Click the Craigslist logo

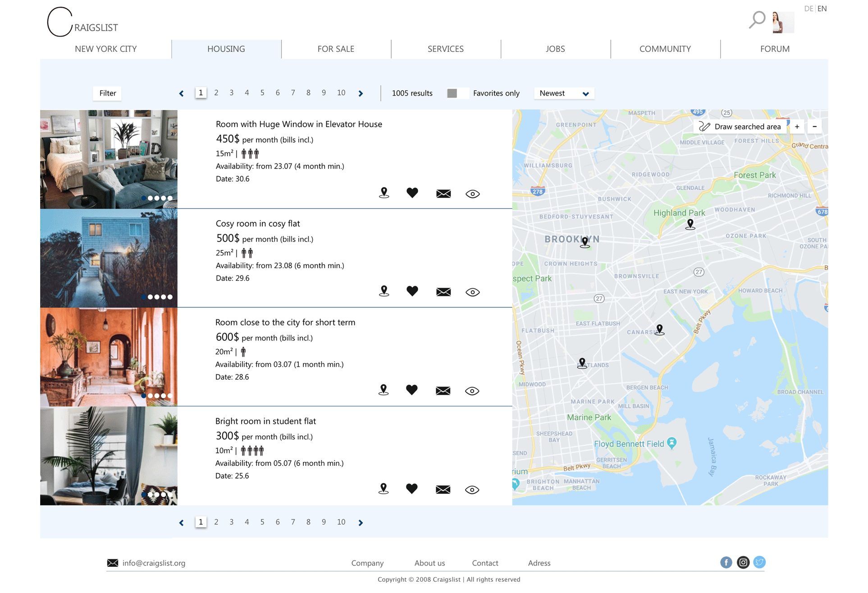82,22
